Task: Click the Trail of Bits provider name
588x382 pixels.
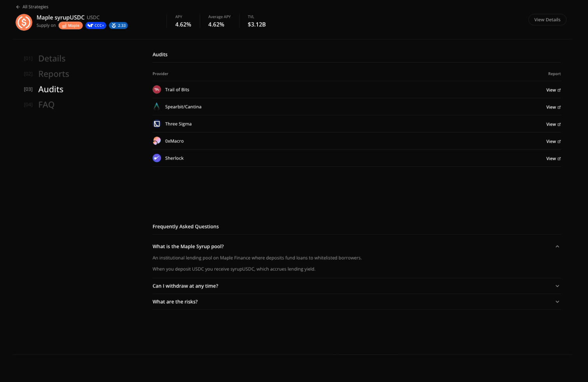Action: (177, 90)
